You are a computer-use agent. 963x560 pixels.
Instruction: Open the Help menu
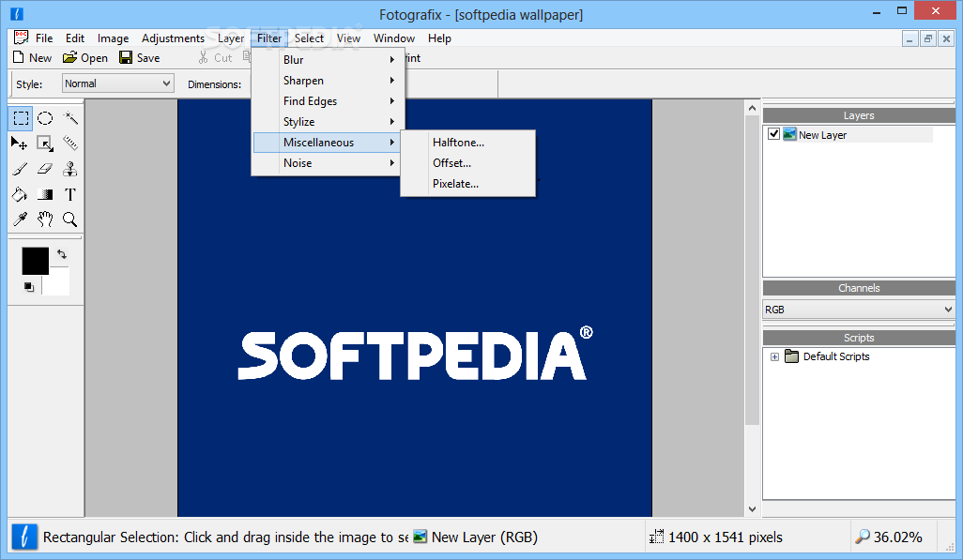pos(440,38)
